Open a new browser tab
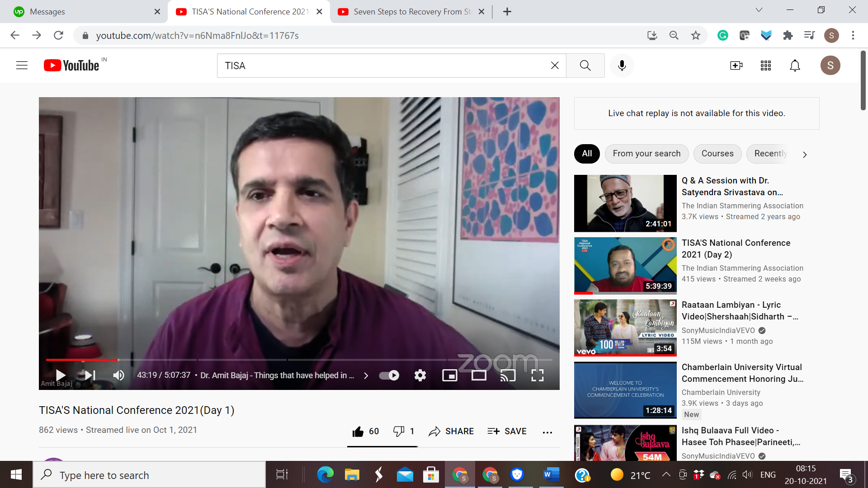This screenshot has width=868, height=488. (x=507, y=12)
